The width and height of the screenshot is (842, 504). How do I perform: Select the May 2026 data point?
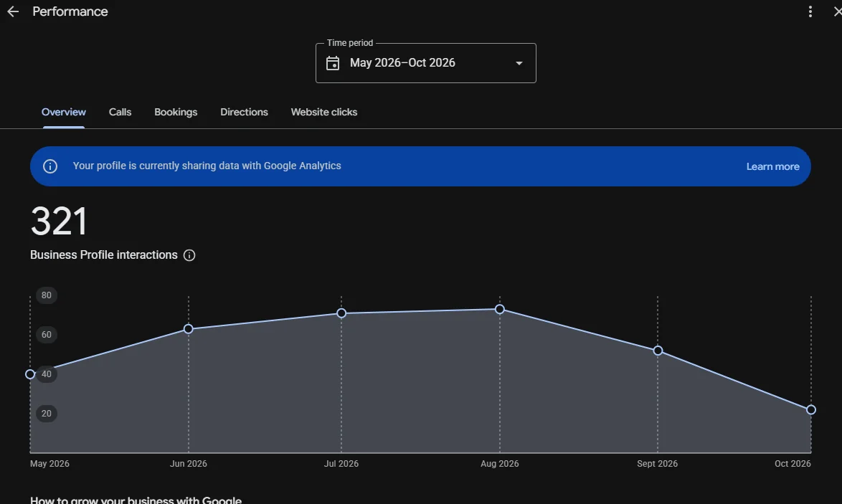[x=30, y=374]
